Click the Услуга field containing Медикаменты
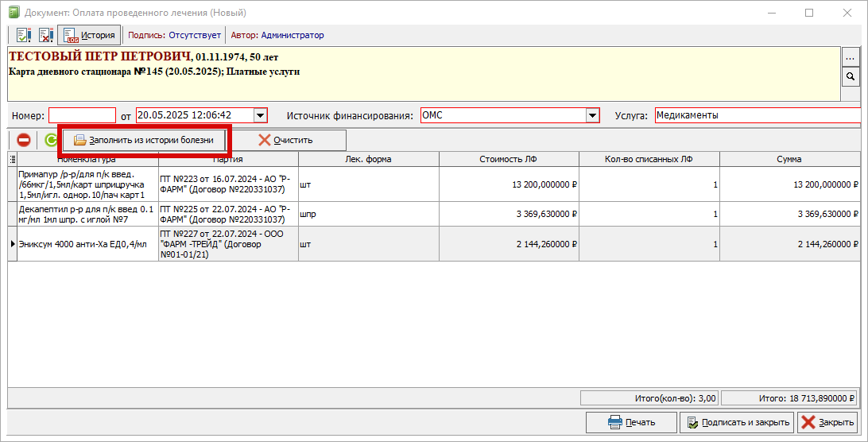 coord(758,115)
